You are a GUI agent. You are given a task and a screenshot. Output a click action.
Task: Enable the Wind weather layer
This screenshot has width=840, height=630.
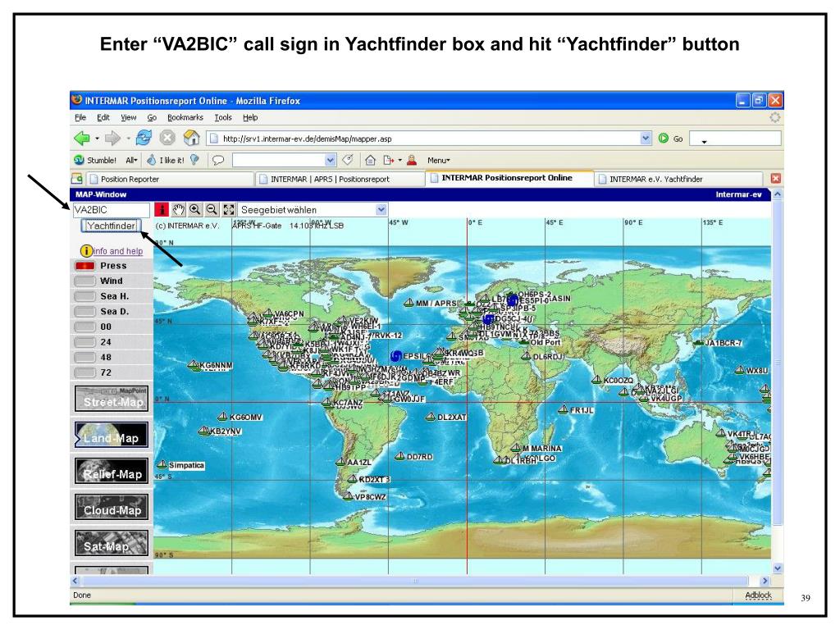pyautogui.click(x=85, y=281)
